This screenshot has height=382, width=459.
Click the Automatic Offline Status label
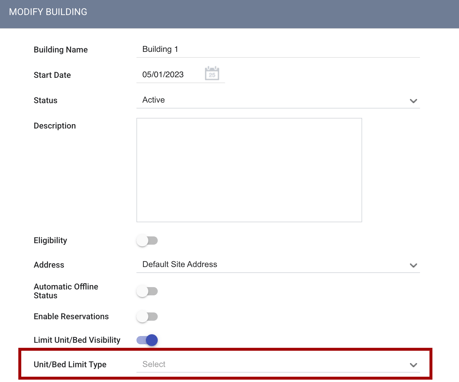[66, 291]
